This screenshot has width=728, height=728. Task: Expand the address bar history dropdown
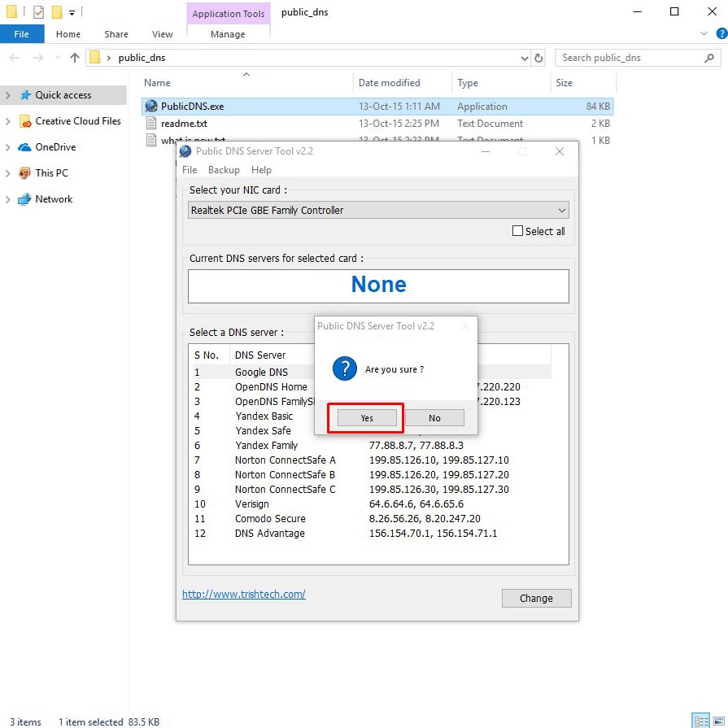point(525,58)
